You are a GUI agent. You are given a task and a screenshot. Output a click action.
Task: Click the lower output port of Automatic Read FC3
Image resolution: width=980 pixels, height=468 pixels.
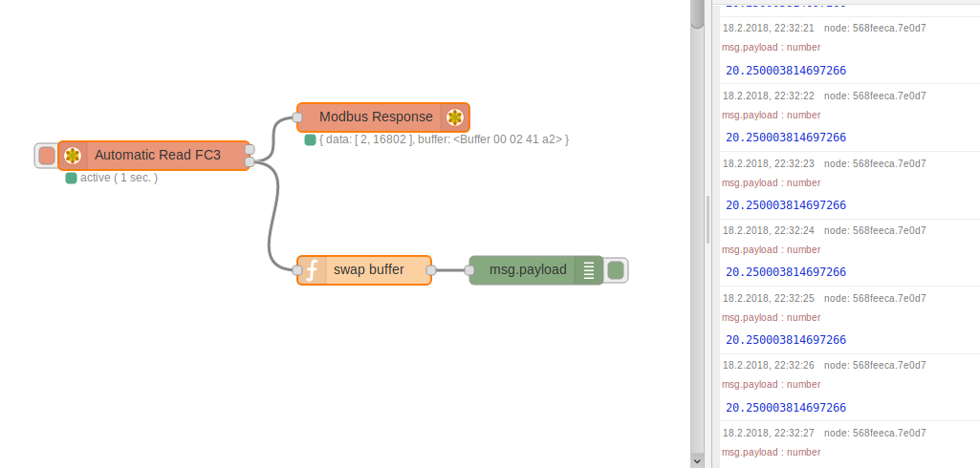point(250,162)
